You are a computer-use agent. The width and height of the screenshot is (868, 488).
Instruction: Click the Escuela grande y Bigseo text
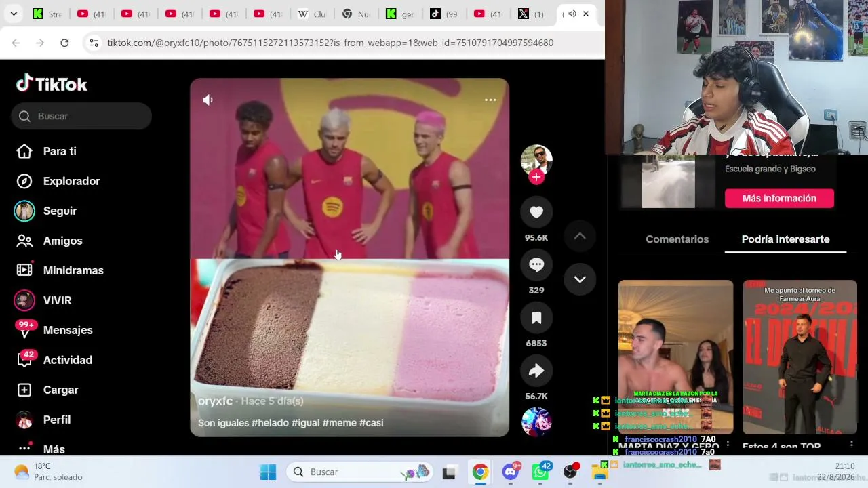(x=770, y=169)
